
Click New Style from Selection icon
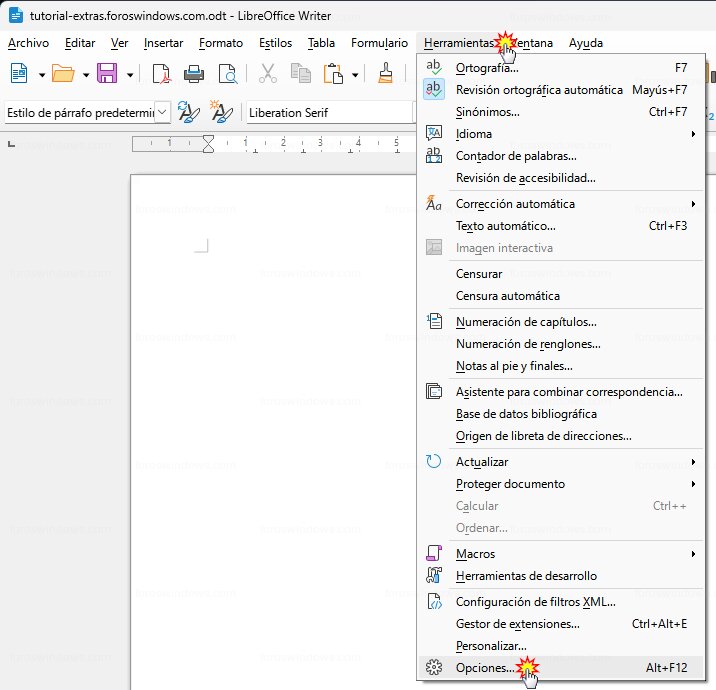coord(221,112)
